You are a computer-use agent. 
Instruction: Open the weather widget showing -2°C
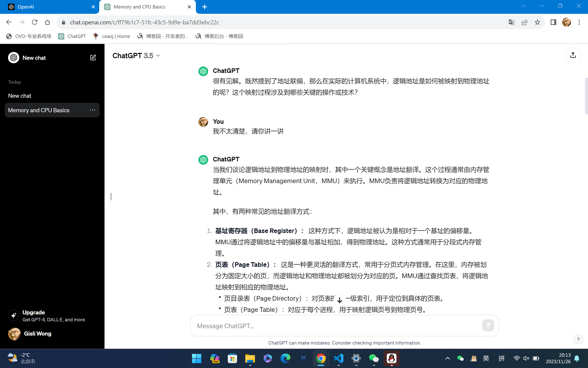pyautogui.click(x=21, y=358)
